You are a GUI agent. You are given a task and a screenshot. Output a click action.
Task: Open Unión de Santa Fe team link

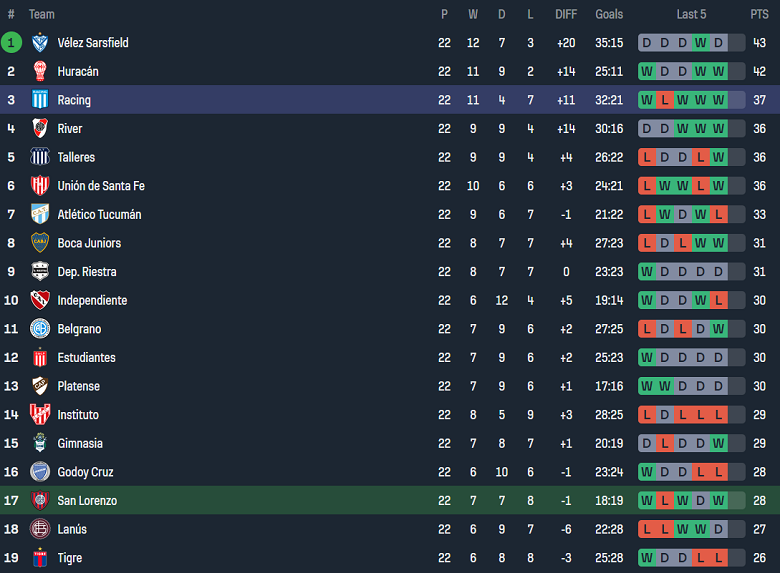coord(101,186)
